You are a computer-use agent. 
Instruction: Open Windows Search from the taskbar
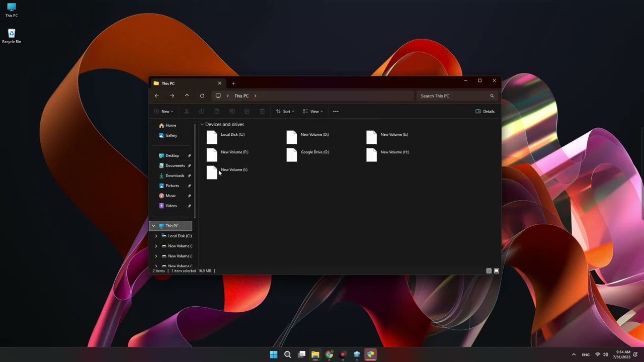click(288, 354)
